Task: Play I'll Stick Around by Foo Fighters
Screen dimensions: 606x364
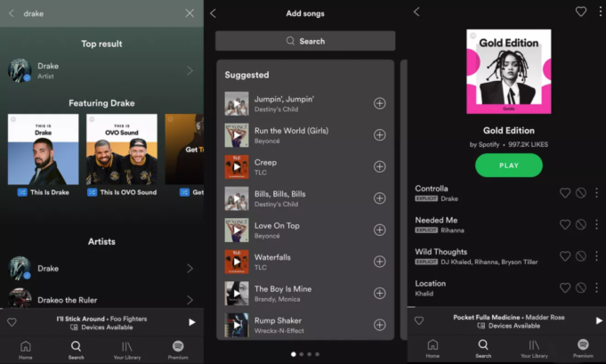Action: coord(191,322)
